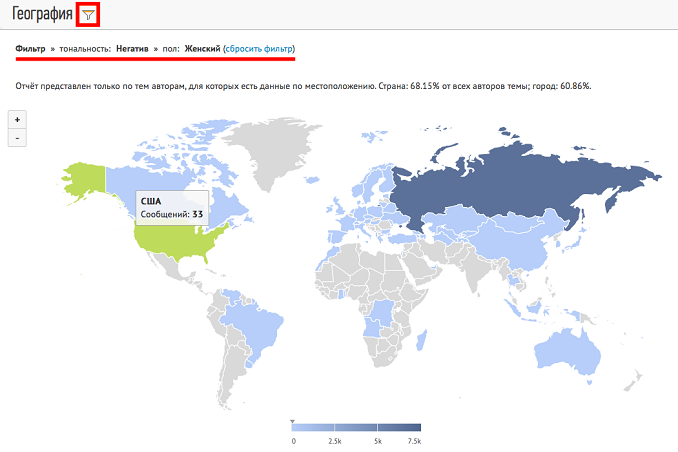Click the legend color scale bar
Viewport: 678px width, 452px height.
tap(356, 427)
